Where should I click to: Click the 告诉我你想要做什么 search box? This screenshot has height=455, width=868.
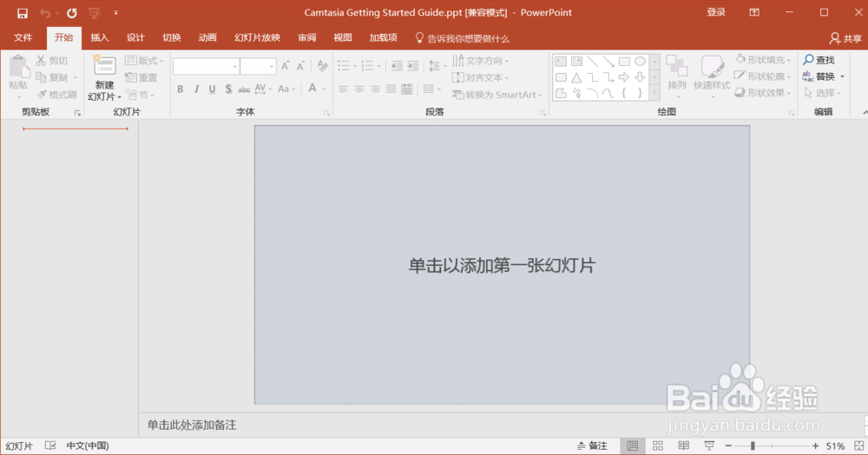[x=463, y=38]
